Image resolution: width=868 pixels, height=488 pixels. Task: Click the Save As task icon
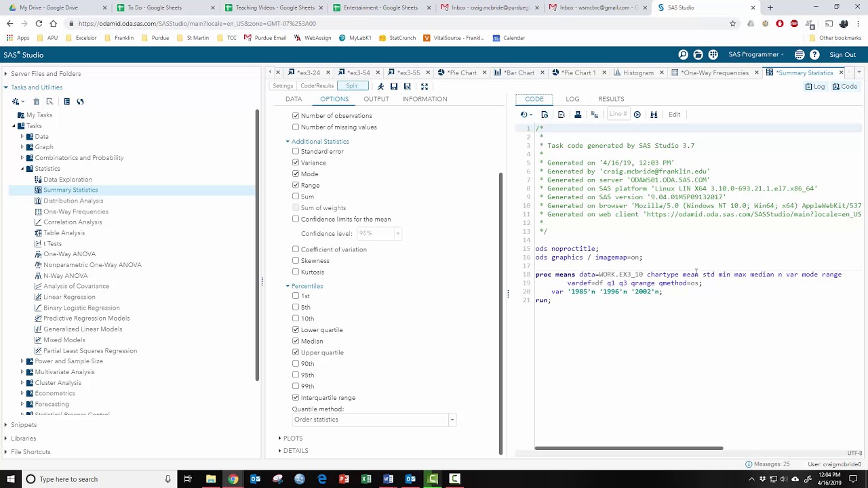408,86
